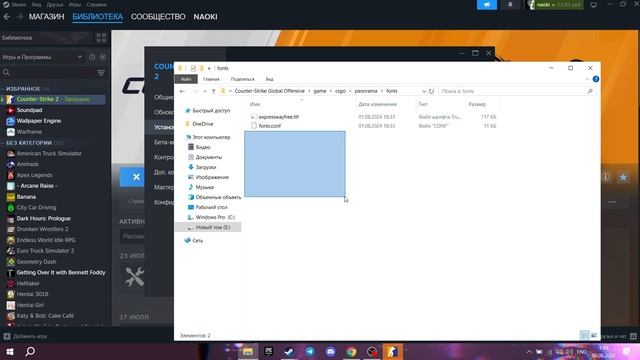The height and width of the screenshot is (360, 640).
Task: Click the panorama breadcrumb in address bar
Action: (366, 91)
